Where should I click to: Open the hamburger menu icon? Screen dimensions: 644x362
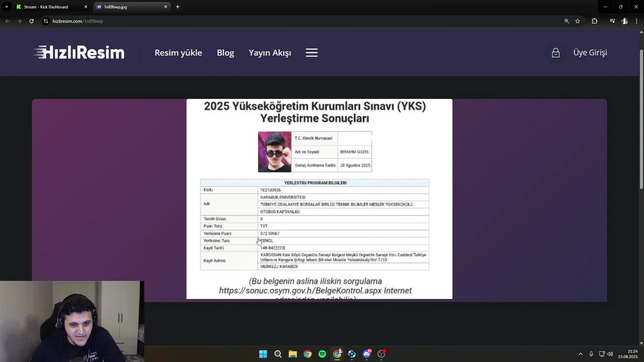pos(311,53)
